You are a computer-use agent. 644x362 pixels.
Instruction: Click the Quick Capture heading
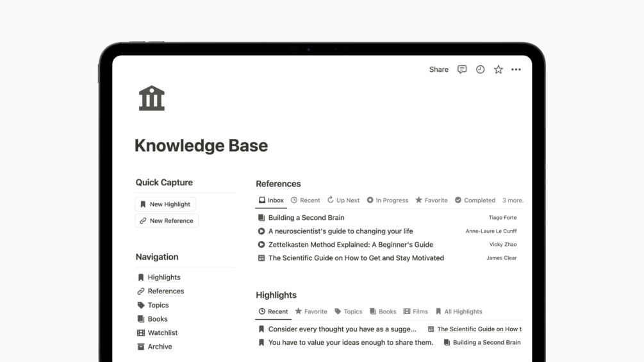click(x=164, y=183)
